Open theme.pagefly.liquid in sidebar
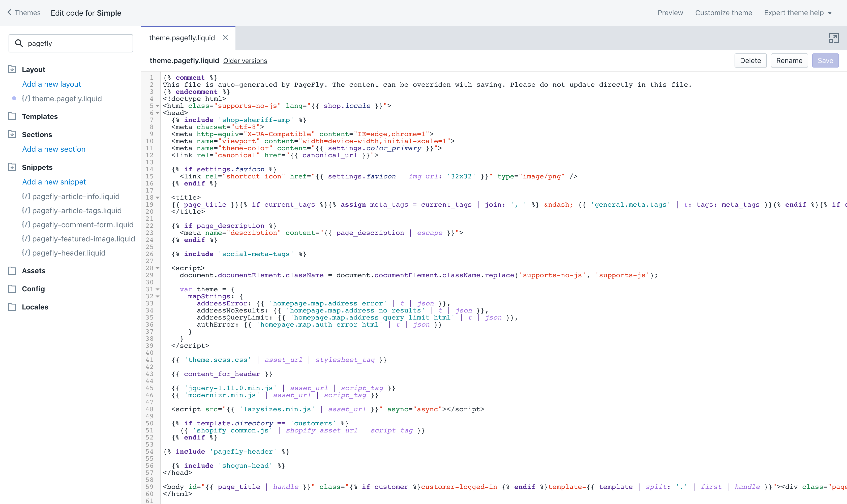Viewport: 847px width, 504px height. pyautogui.click(x=67, y=99)
